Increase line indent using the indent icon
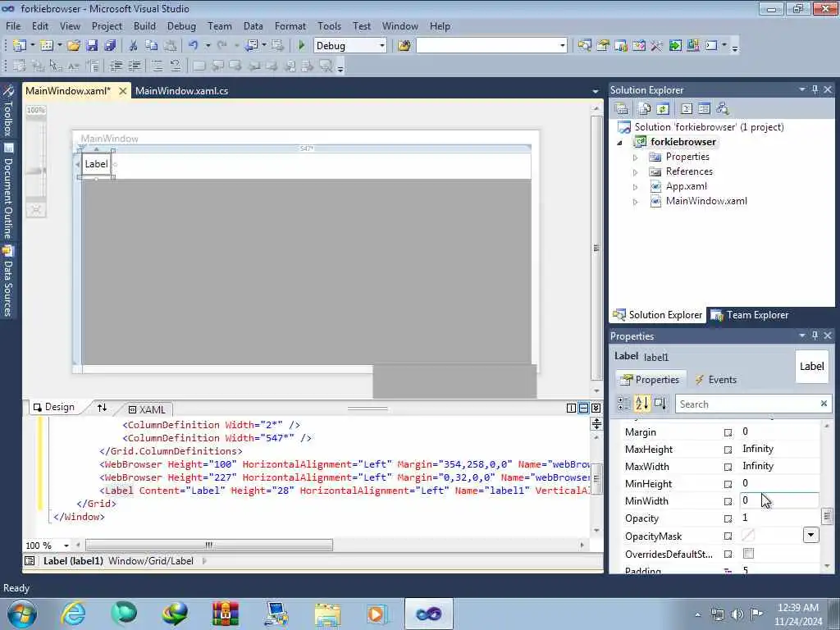 [134, 66]
